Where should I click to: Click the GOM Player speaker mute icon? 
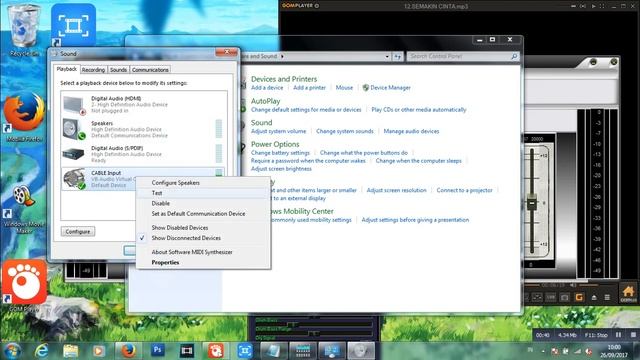tap(573, 285)
